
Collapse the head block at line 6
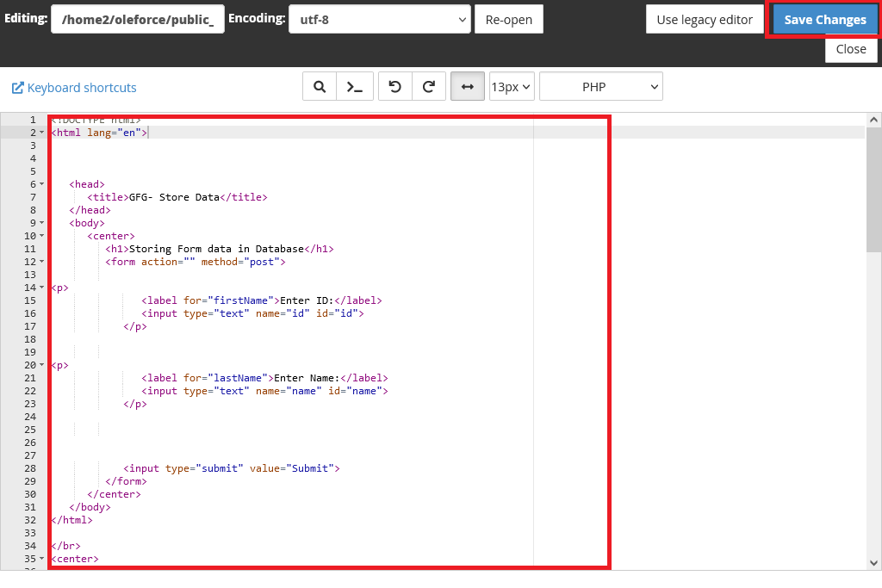(41, 184)
